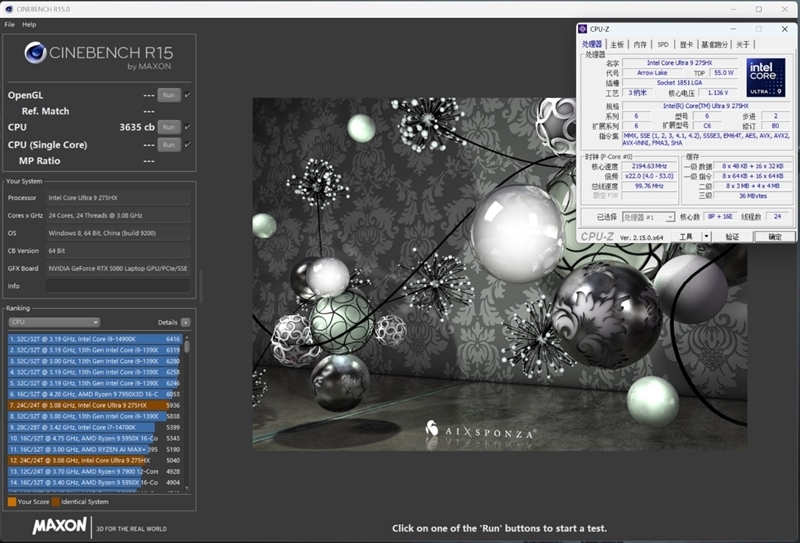Minimize the CPU-Z window
Image resolution: width=800 pixels, height=543 pixels.
pos(733,29)
